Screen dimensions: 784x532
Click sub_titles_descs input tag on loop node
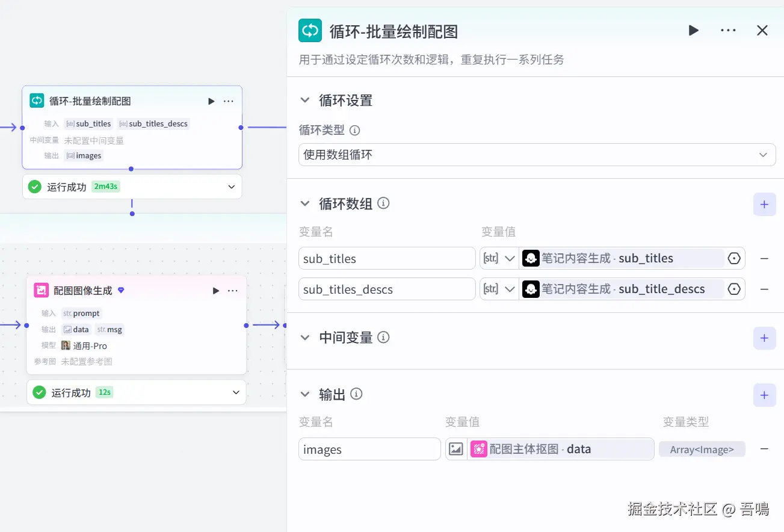[x=153, y=124]
